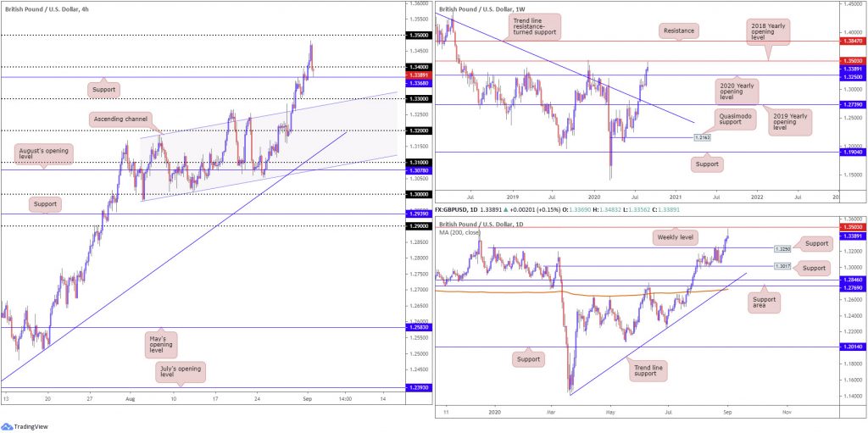Image resolution: width=868 pixels, height=433 pixels.
Task: Click the FX:GBPUSD symbol header text
Action: [x=455, y=211]
